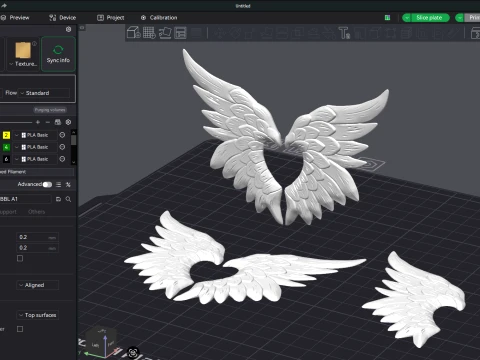This screenshot has width=480, height=360.
Task: Click the Add cube toolbar icon
Action: [x=134, y=33]
